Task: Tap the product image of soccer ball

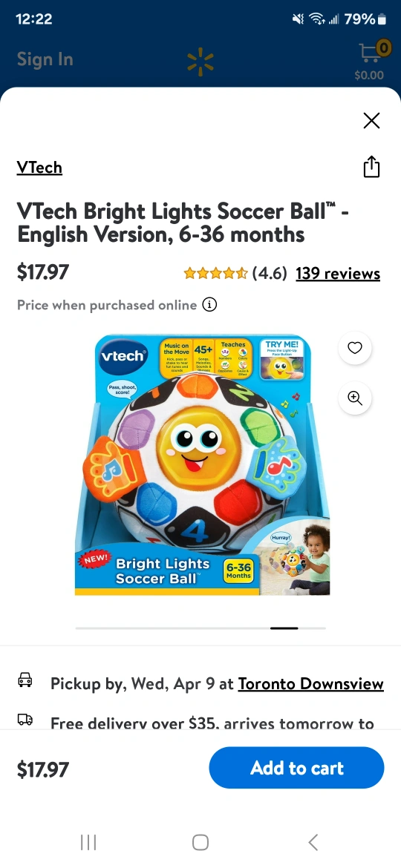Action: [202, 465]
